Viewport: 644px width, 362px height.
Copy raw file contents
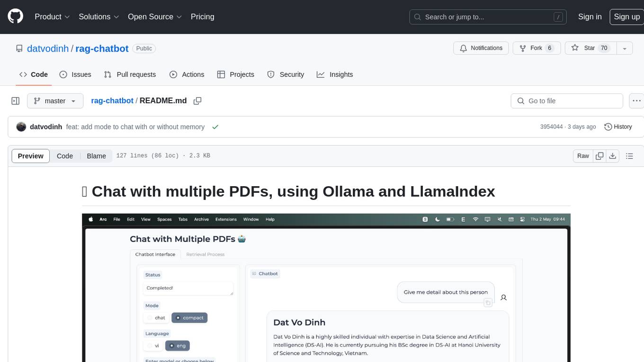point(599,156)
